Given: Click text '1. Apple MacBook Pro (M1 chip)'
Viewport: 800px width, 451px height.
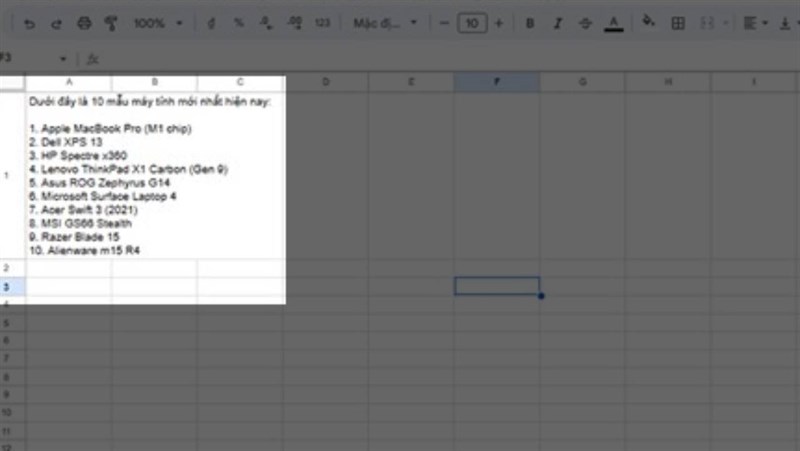Looking at the screenshot, I should pyautogui.click(x=110, y=129).
